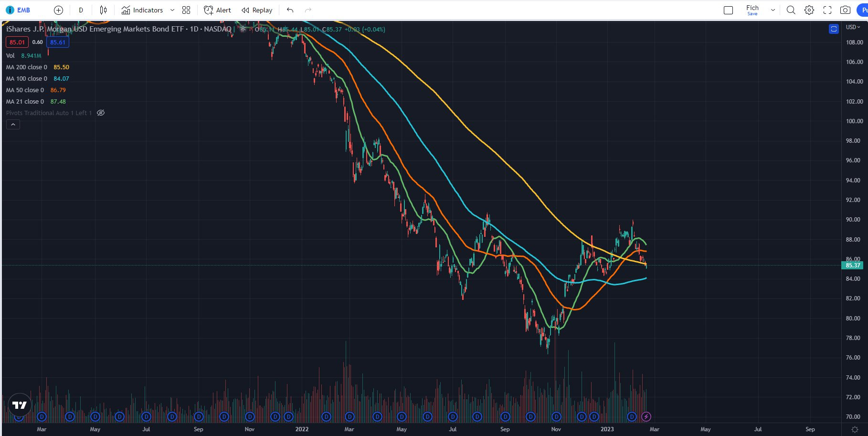Click the plus icon to compare or add symbol

pos(58,10)
